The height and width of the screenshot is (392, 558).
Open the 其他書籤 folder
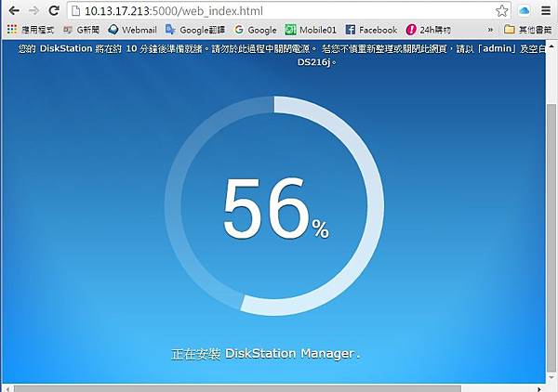pyautogui.click(x=527, y=30)
